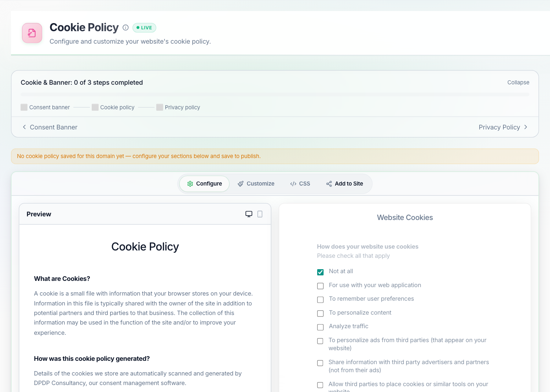This screenshot has height=392, width=550.
Task: Click the Cookie Policy preview title
Action: pyautogui.click(x=145, y=247)
